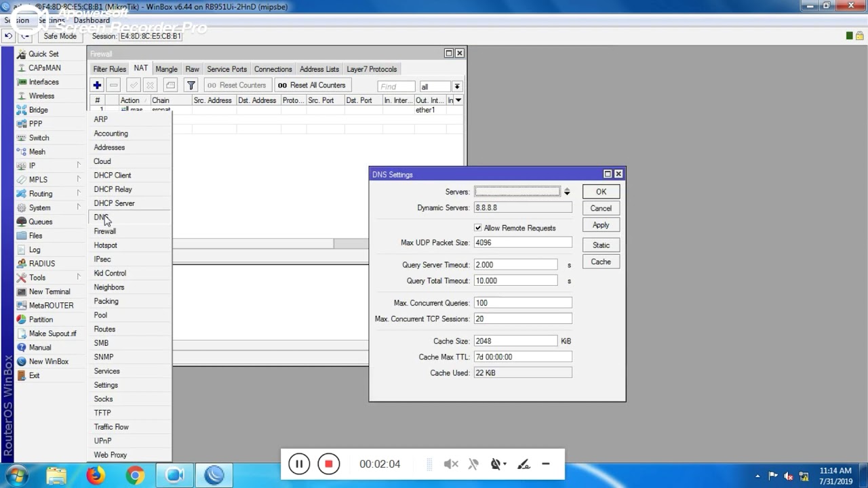
Task: Open New Terminal from the sidebar
Action: 50,291
